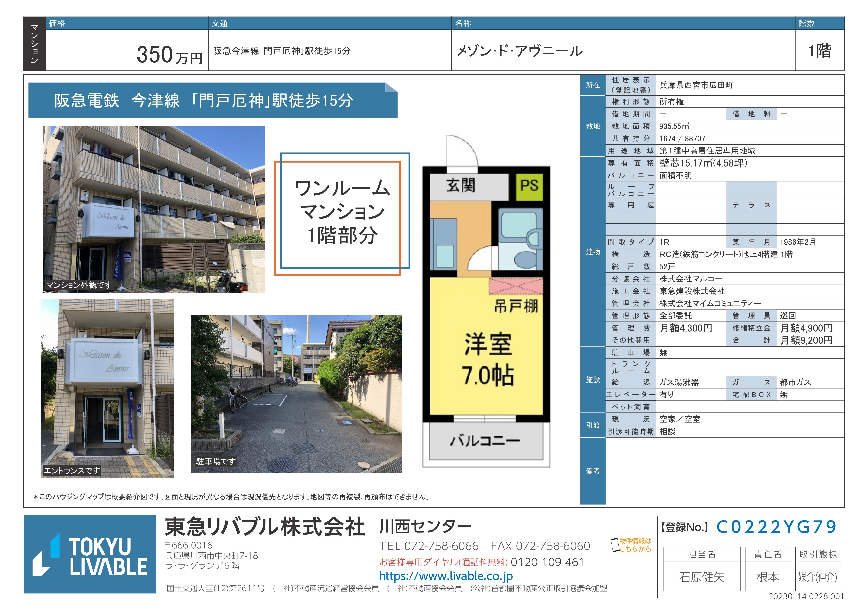Viewport: 868px width, 614px height.
Task: Click the toll-free number 0120-109-461
Action: point(547,562)
